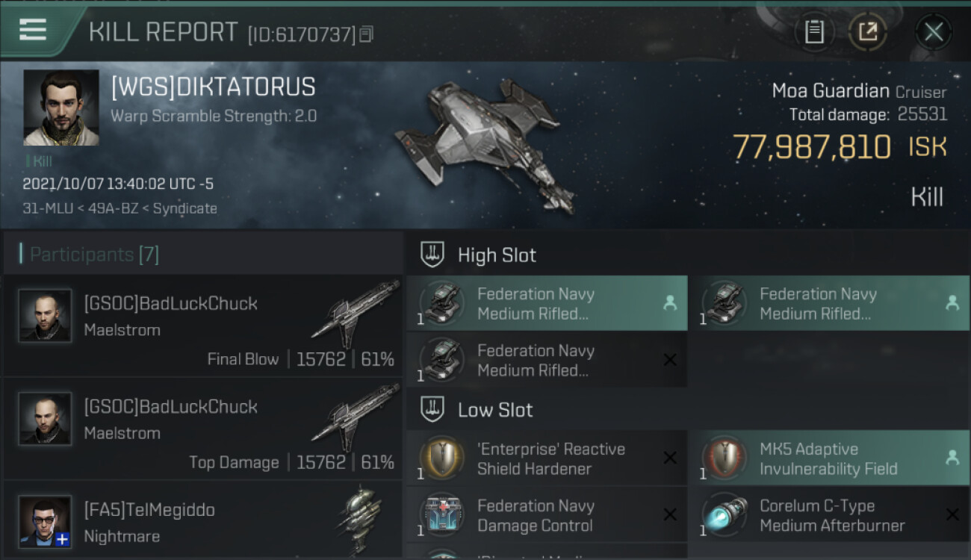Image resolution: width=971 pixels, height=560 pixels.
Task: Share the kill report externally
Action: coord(867,31)
